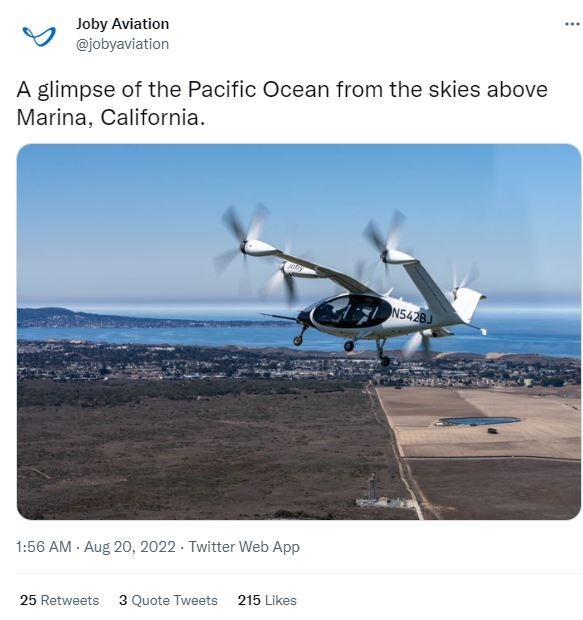Select the tweet text mentioning Pacific Ocean
Viewport: 583px width, 620px height.
tap(282, 103)
